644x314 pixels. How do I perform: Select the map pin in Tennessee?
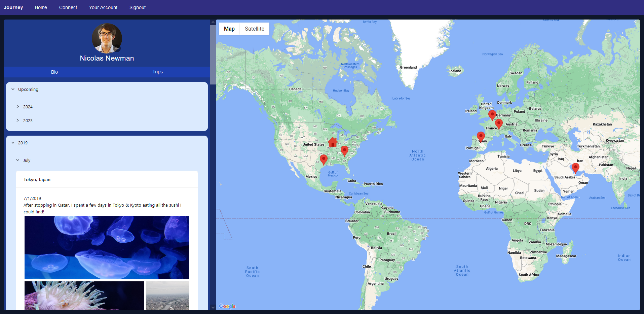pos(344,151)
